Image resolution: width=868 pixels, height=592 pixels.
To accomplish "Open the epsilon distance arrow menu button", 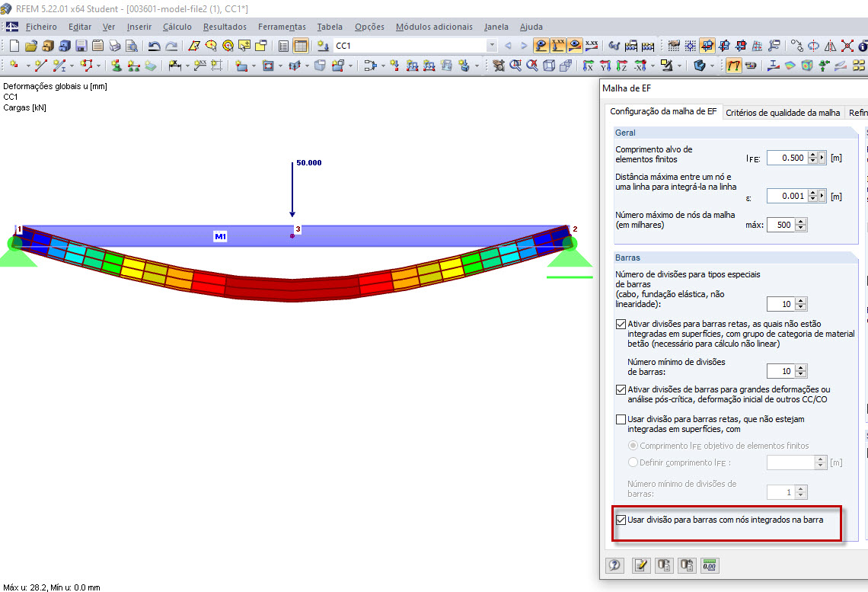I will [822, 196].
